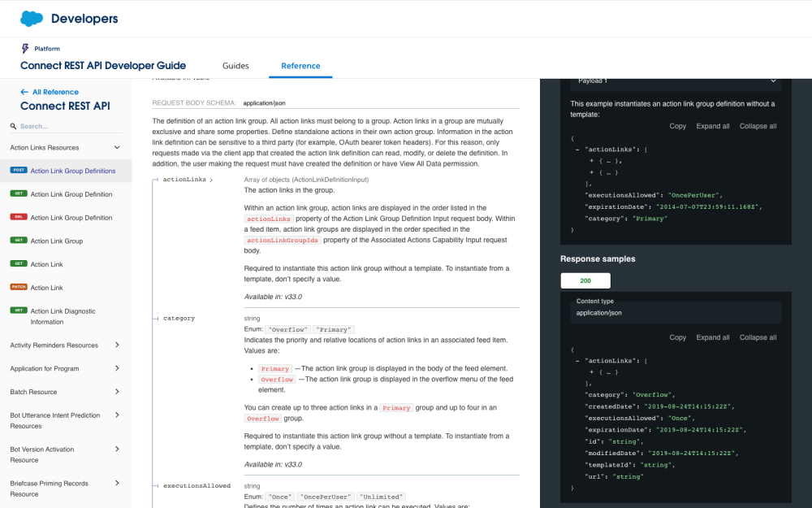Screen dimensions: 812x508
Task: Click the Platform breadcrumb link
Action: click(x=47, y=49)
